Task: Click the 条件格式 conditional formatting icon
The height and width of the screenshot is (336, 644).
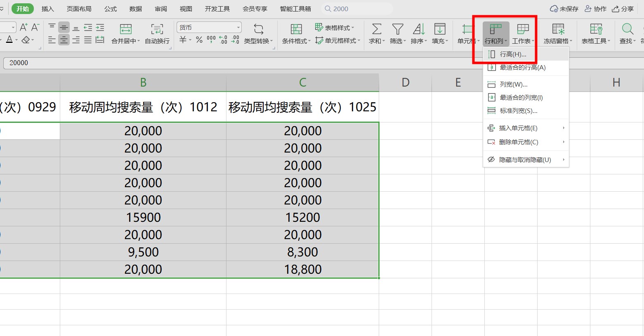Action: pos(296,29)
